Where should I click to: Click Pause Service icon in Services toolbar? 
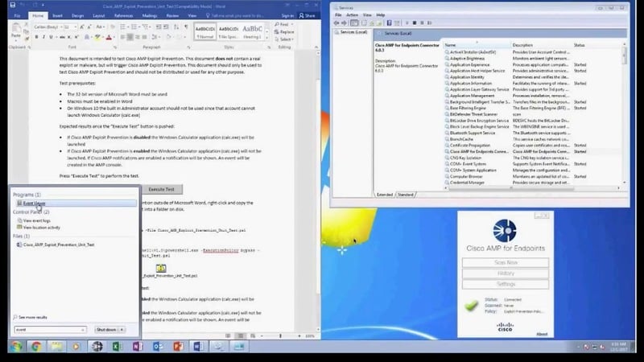pos(422,23)
